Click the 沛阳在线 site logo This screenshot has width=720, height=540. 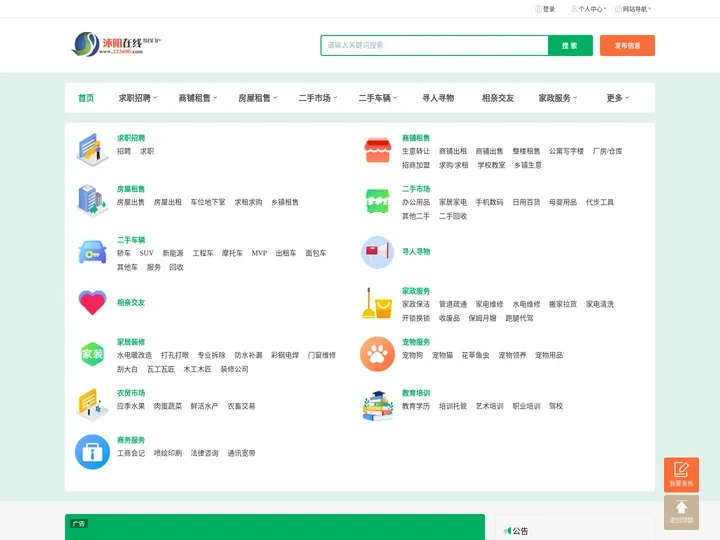[x=116, y=45]
